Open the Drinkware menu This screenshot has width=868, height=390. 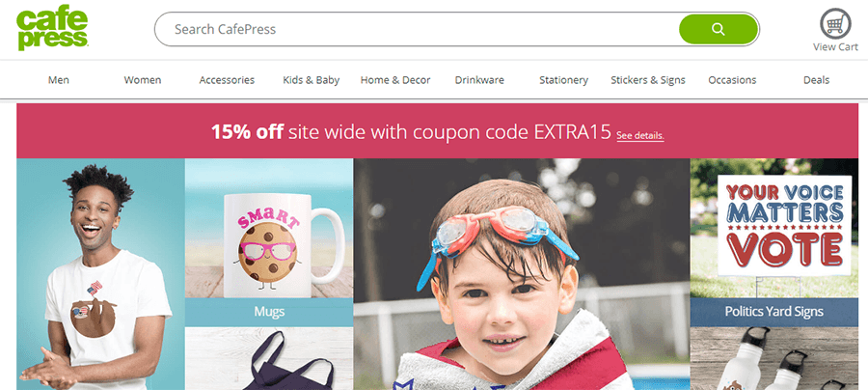479,80
